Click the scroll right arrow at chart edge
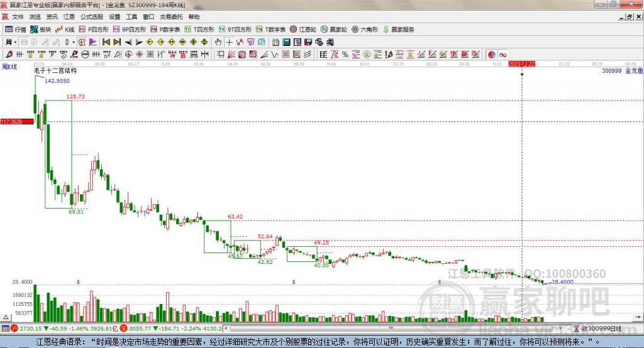Image resolution: width=644 pixels, height=348 pixels. click(x=638, y=317)
